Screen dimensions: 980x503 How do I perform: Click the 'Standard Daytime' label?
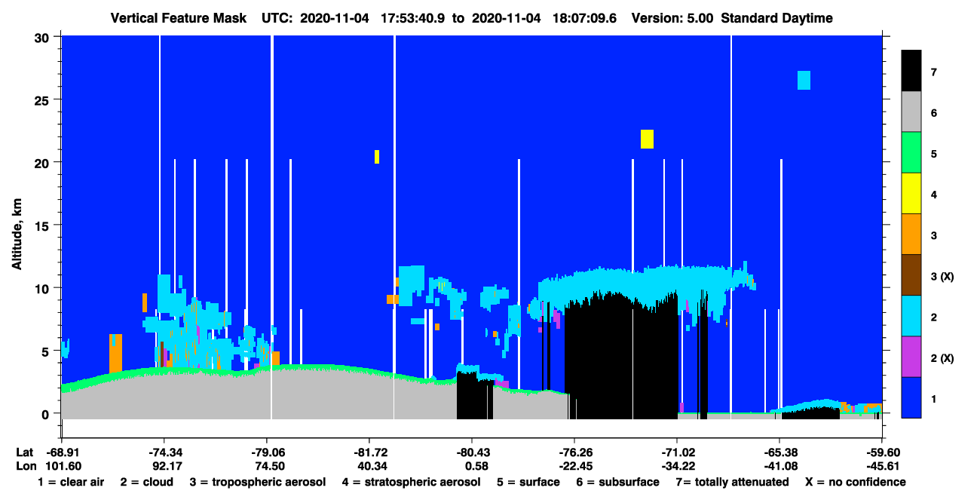point(776,18)
